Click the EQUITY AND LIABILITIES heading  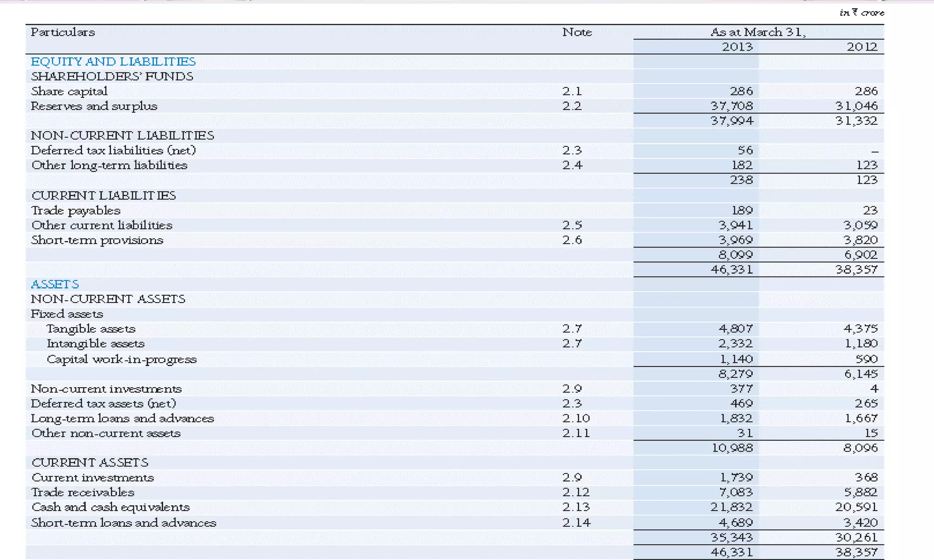(113, 62)
